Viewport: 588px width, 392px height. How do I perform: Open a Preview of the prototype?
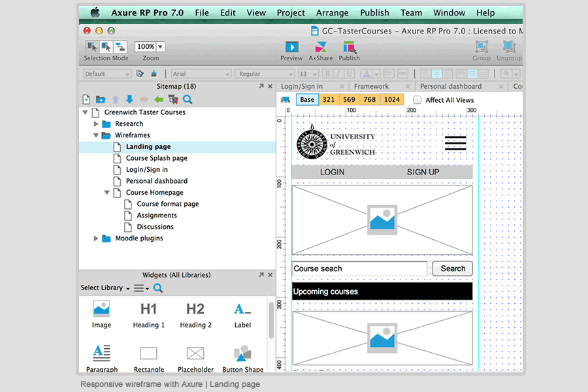point(291,48)
